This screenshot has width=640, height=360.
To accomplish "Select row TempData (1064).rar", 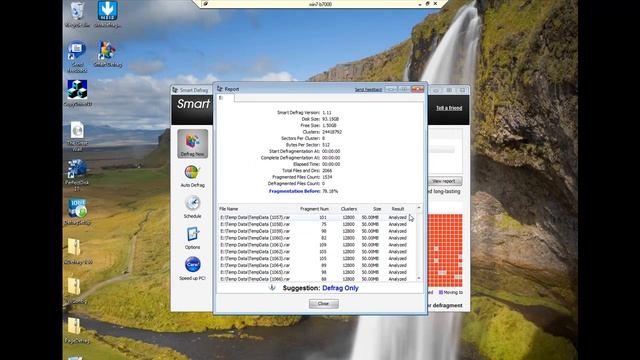I will [316, 265].
